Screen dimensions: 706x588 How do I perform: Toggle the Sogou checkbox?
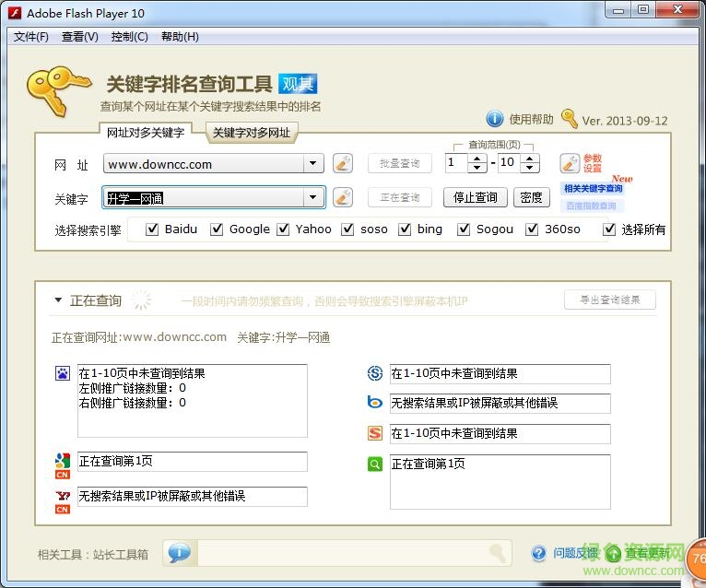click(464, 229)
